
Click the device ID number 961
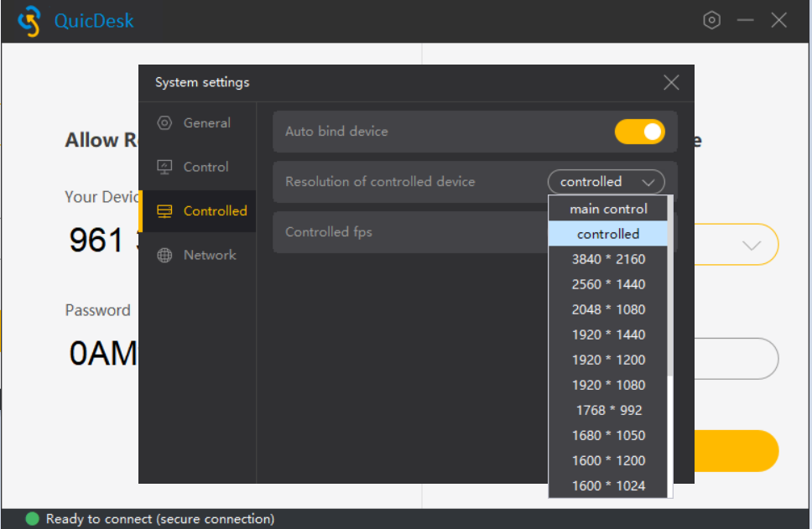96,241
